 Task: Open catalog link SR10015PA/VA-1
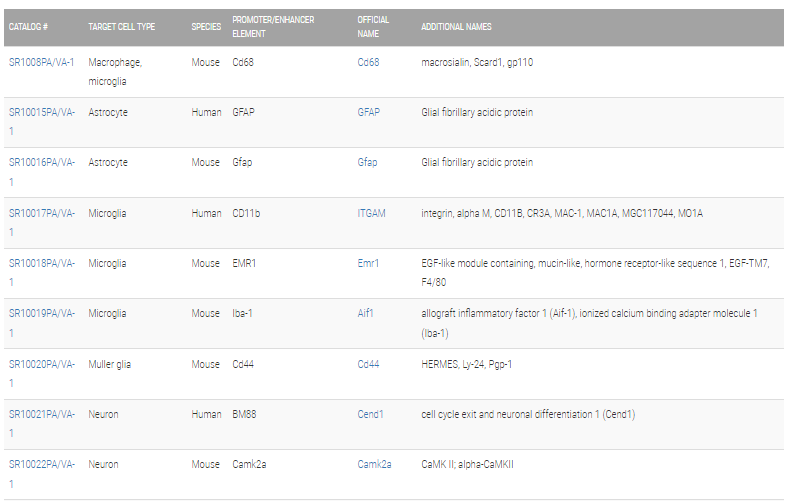pos(42,121)
